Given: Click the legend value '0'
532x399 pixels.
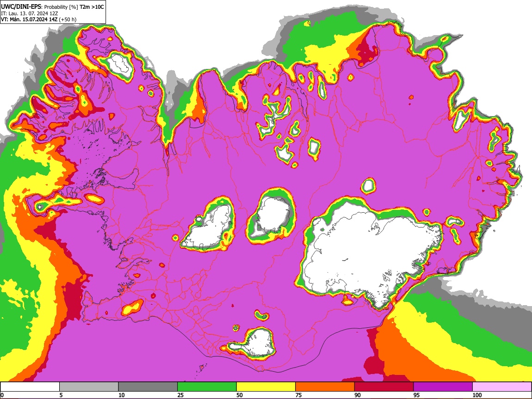Looking at the screenshot, I should point(2,395).
